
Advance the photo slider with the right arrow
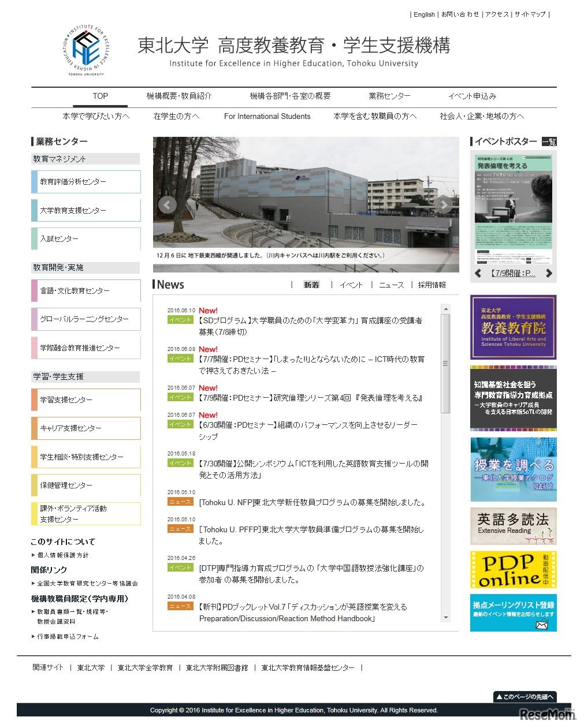pyautogui.click(x=444, y=204)
